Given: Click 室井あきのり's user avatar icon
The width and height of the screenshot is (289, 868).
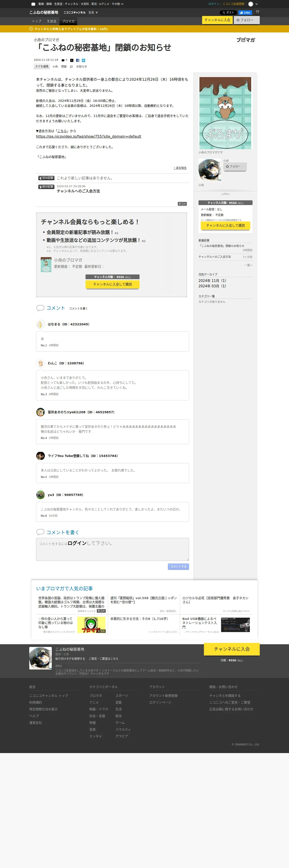Looking at the screenshot, I should 40,412.
